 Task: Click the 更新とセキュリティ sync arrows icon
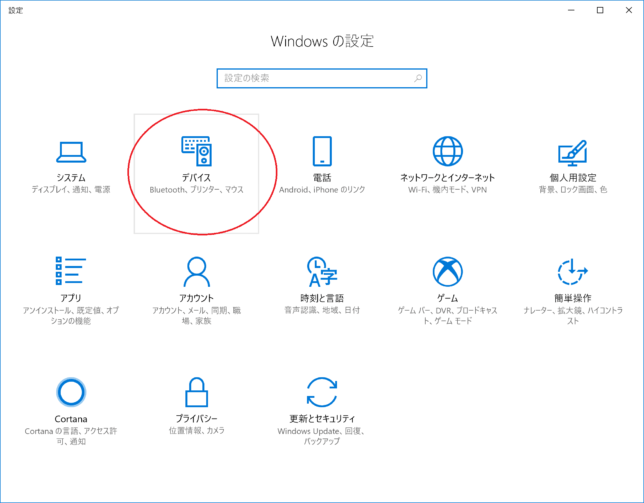(322, 392)
